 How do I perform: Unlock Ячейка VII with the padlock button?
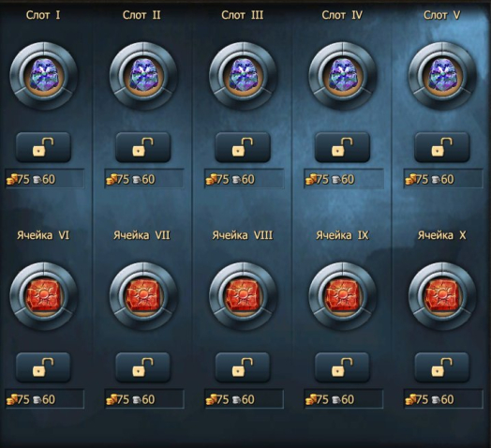pos(143,367)
